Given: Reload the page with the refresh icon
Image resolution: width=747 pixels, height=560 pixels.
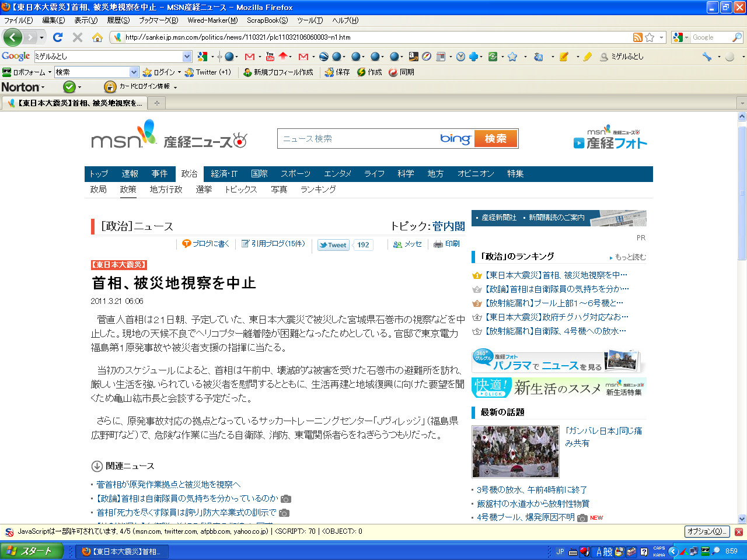Looking at the screenshot, I should (58, 37).
